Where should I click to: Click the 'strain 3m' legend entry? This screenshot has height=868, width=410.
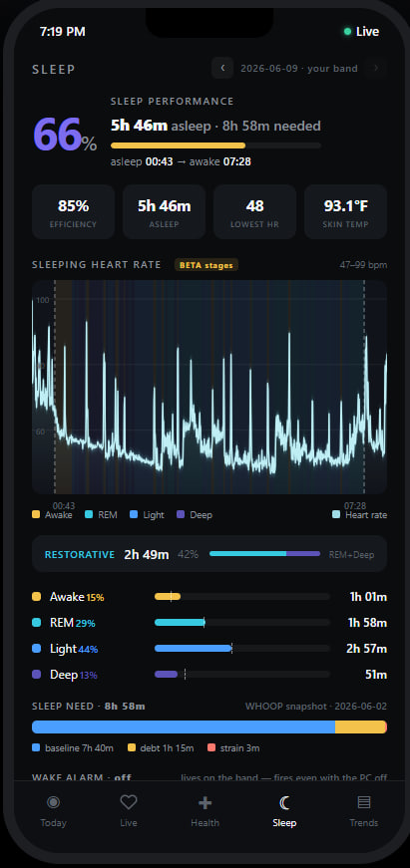pyautogui.click(x=233, y=748)
